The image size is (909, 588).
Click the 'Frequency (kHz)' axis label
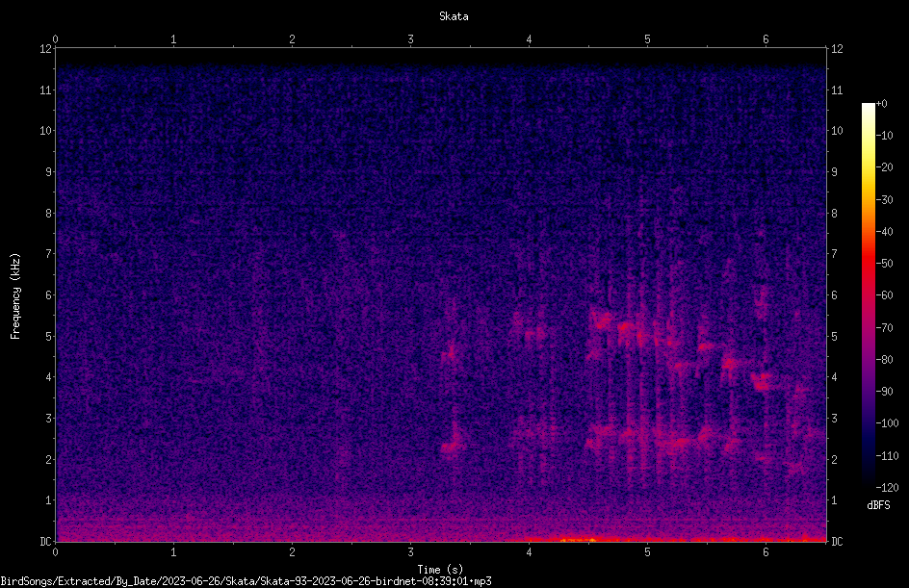coord(15,296)
